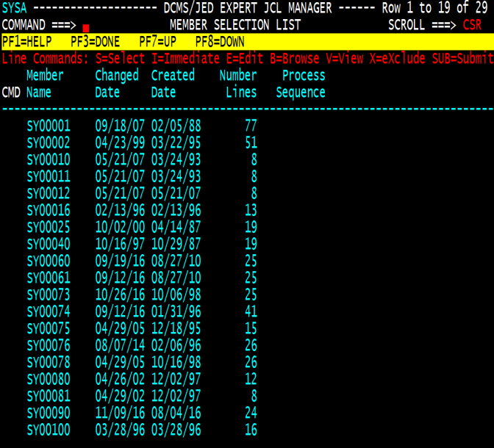494x448 pixels.
Task: Click line count 15 for SY00075
Action: 251,329
